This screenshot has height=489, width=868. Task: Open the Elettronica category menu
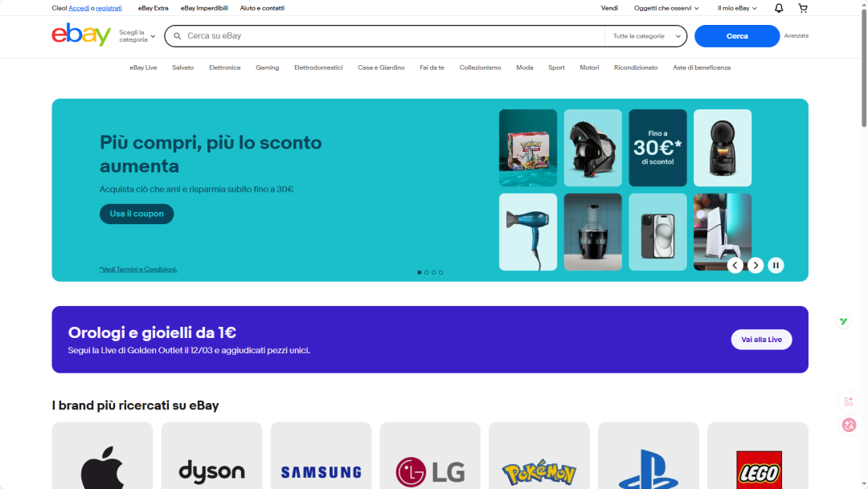[x=224, y=67]
